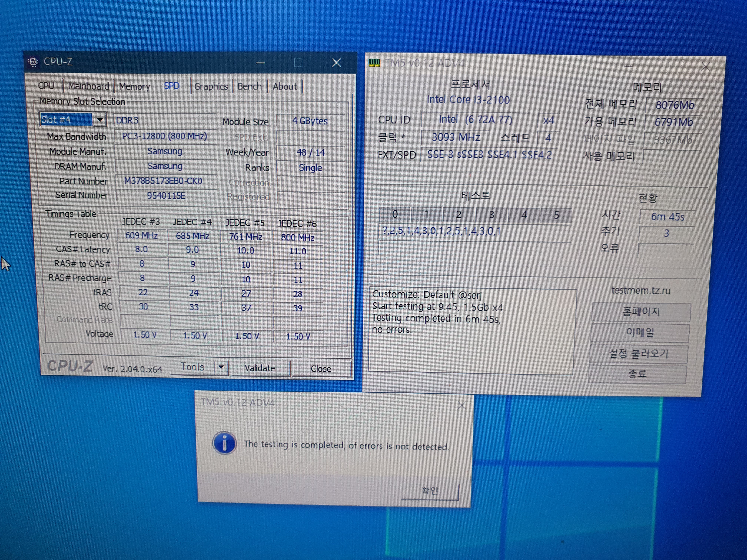747x560 pixels.
Task: Click the 홈페이지 homepage button
Action: [x=641, y=312]
